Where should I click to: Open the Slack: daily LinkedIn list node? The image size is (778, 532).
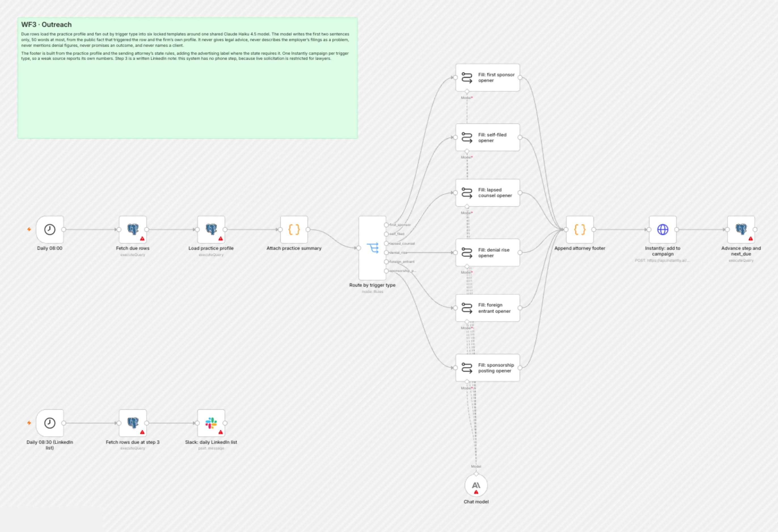tap(211, 423)
